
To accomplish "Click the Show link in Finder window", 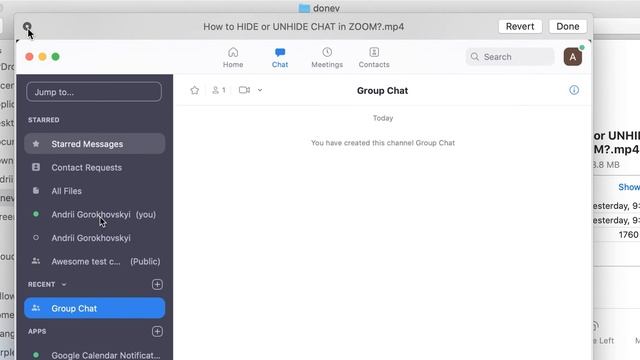I will [629, 187].
